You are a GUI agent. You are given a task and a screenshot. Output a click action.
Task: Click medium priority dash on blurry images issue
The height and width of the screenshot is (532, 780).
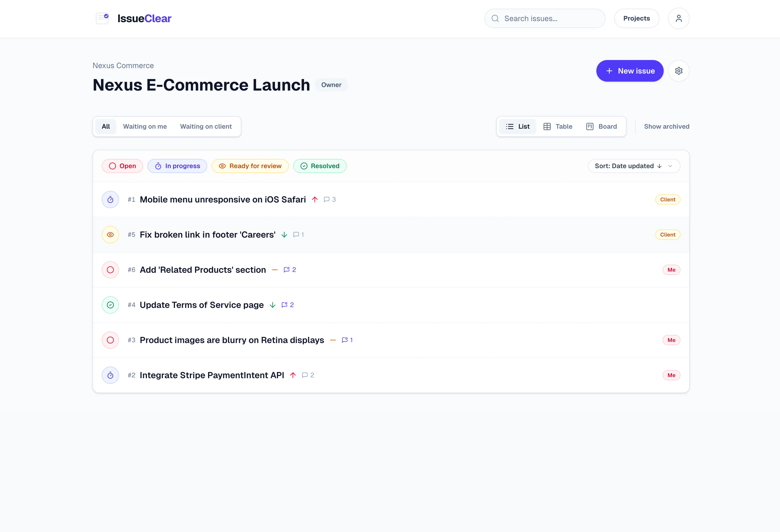[333, 340]
